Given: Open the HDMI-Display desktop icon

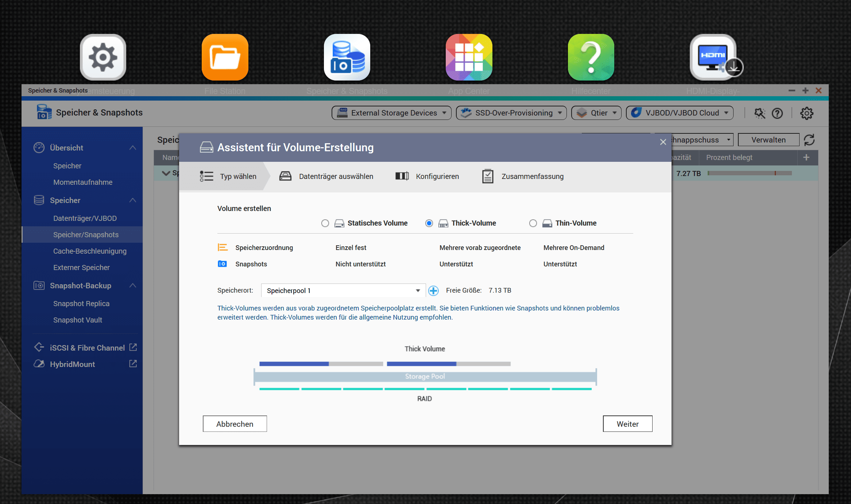Looking at the screenshot, I should [713, 57].
